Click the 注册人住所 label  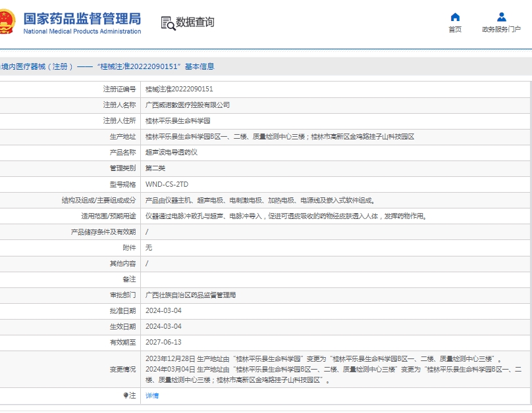pyautogui.click(x=119, y=120)
